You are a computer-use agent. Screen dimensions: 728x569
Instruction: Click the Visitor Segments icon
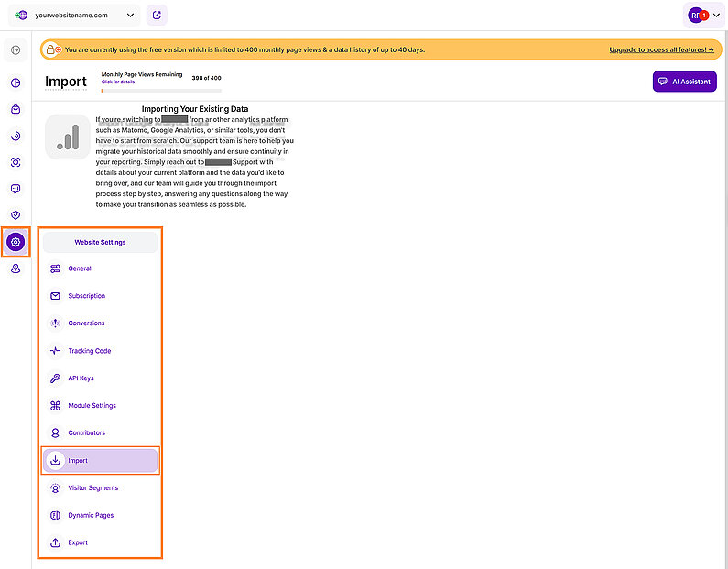click(x=55, y=487)
